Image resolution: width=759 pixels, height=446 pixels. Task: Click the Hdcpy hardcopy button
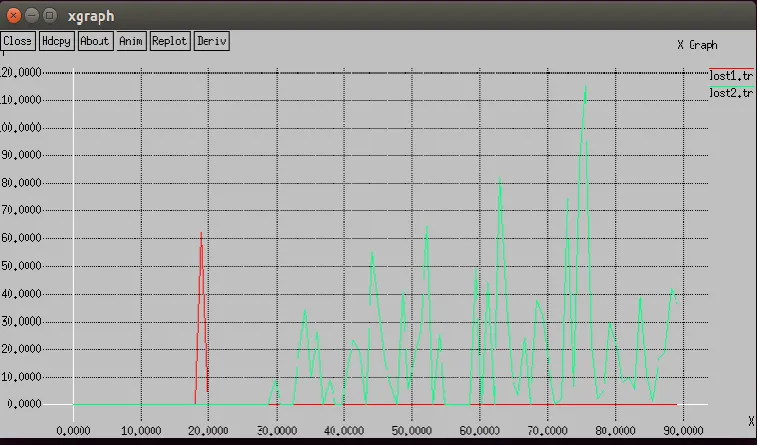[56, 41]
